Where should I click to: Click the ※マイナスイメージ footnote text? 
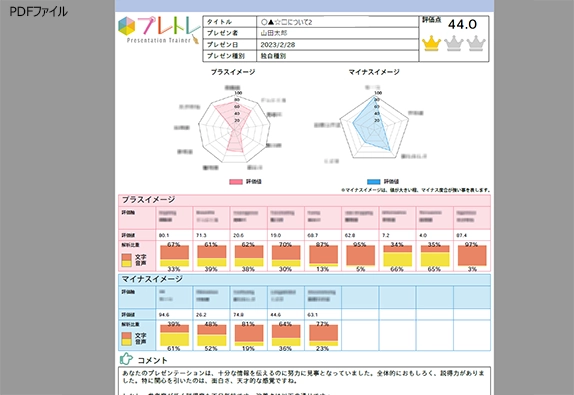(x=415, y=190)
